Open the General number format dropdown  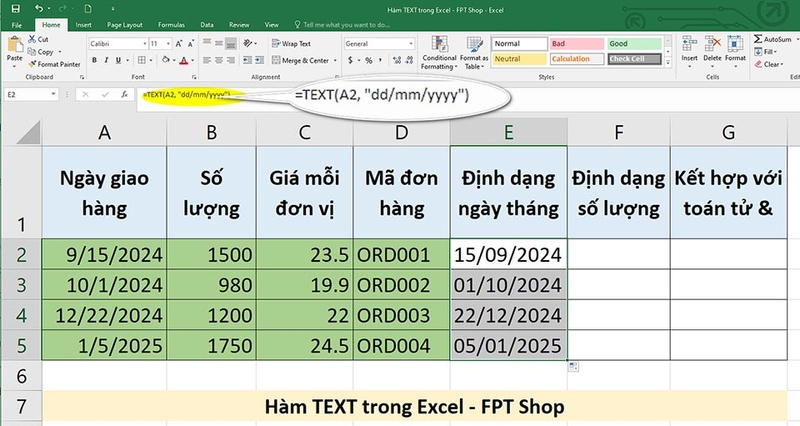[x=411, y=44]
